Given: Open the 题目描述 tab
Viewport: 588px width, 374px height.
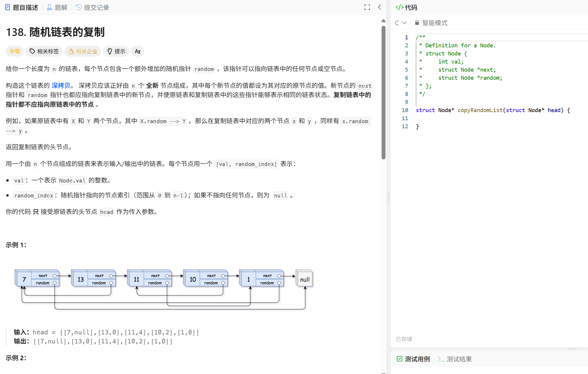Looking at the screenshot, I should (22, 7).
